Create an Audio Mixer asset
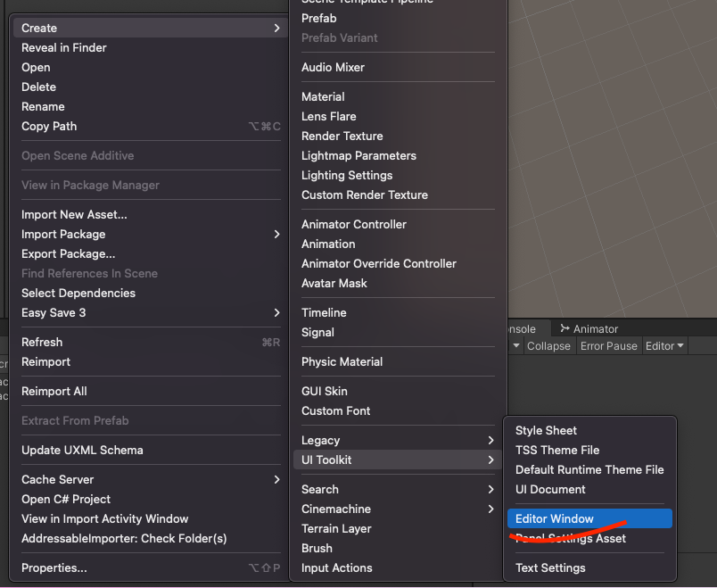Screen dimensions: 717x588 pyautogui.click(x=398, y=67)
